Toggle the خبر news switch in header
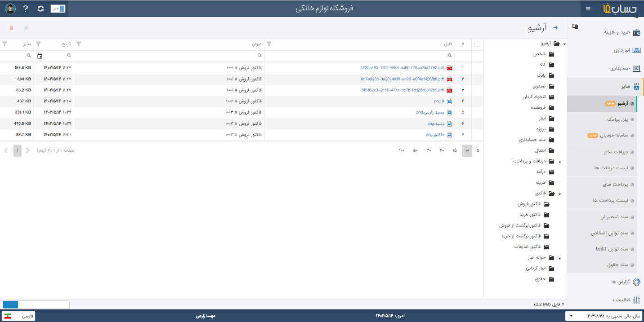 (x=58, y=9)
